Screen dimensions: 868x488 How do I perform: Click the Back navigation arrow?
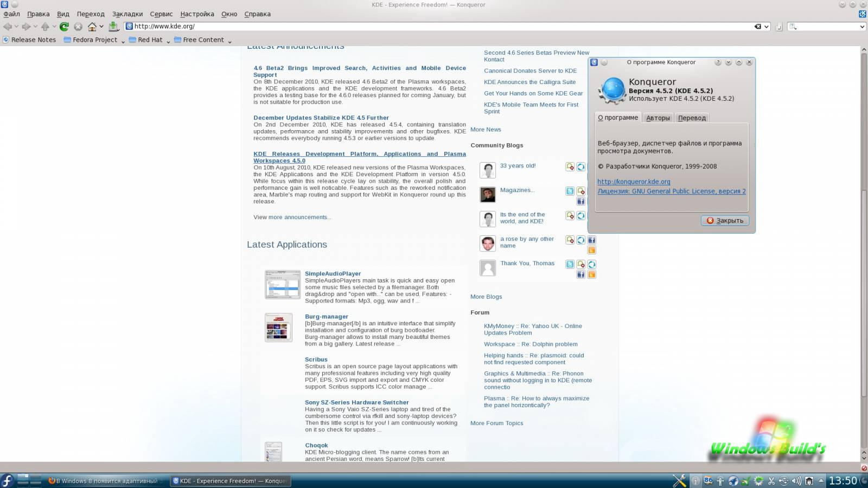[x=8, y=26]
